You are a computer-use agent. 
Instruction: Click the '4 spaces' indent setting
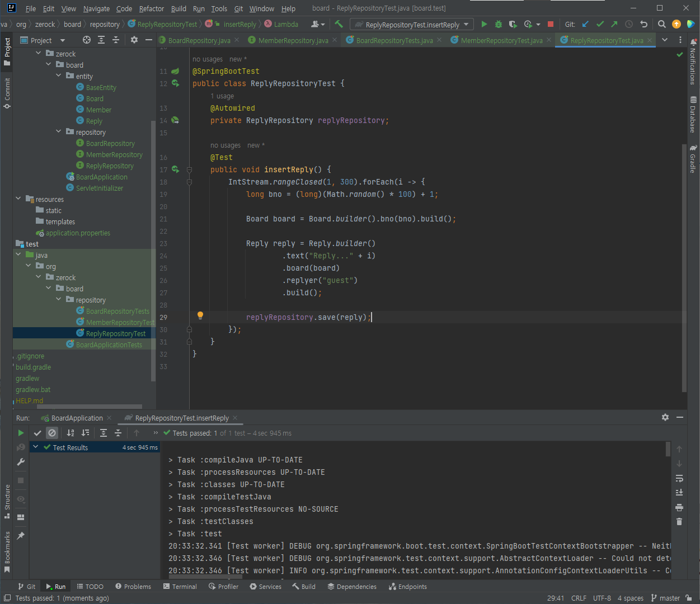pos(630,598)
